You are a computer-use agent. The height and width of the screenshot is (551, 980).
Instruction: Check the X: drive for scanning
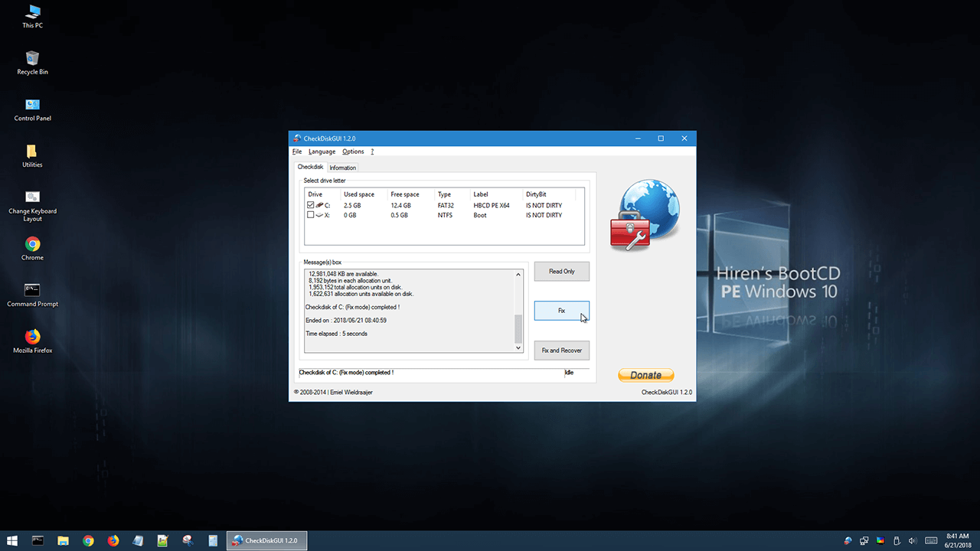click(x=311, y=215)
